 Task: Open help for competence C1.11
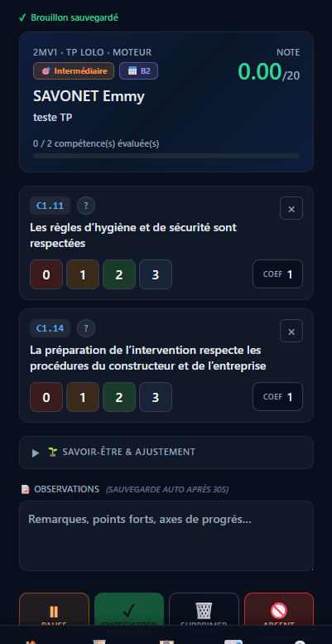pyautogui.click(x=86, y=206)
